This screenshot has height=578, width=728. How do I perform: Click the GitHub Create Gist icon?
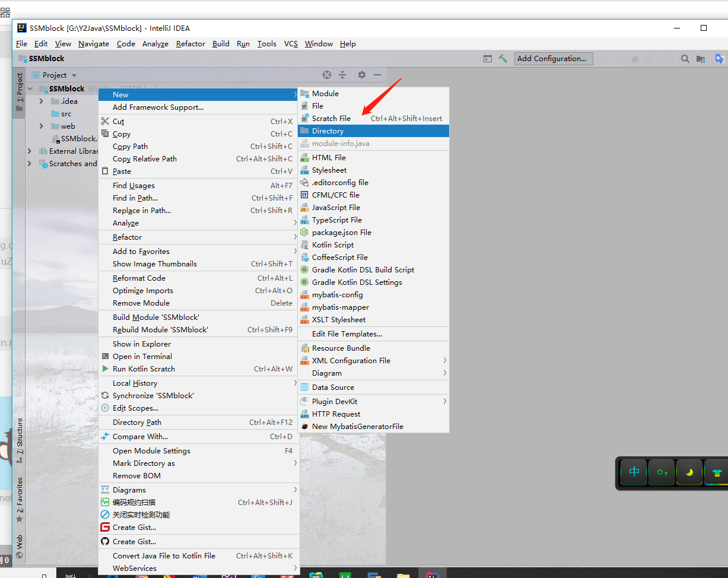coord(105,541)
